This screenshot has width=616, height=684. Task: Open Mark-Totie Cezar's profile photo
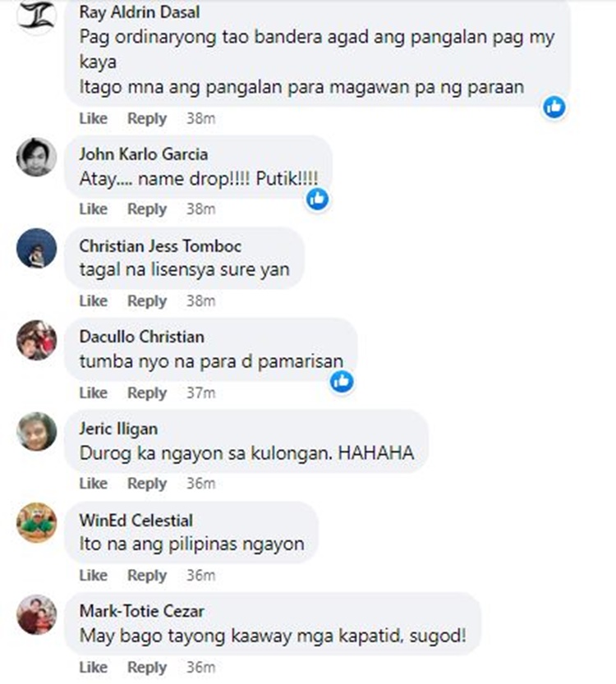pyautogui.click(x=37, y=614)
